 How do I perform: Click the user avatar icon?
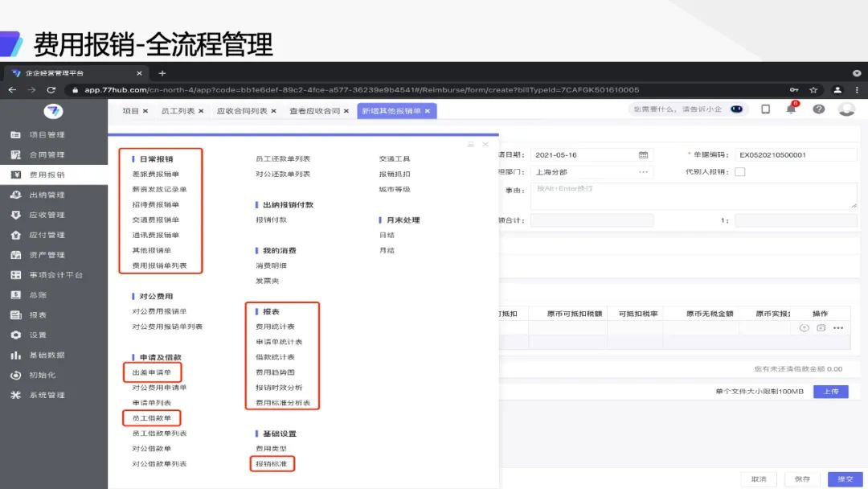pyautogui.click(x=845, y=109)
